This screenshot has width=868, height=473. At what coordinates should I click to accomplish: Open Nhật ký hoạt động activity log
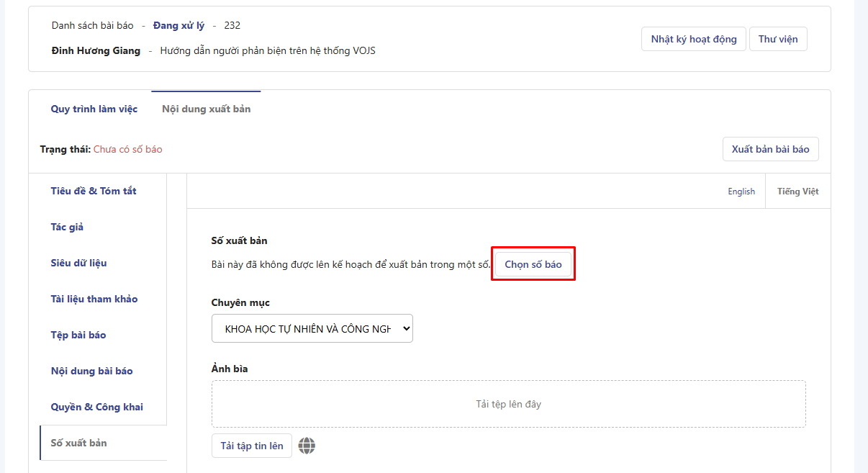click(x=693, y=39)
